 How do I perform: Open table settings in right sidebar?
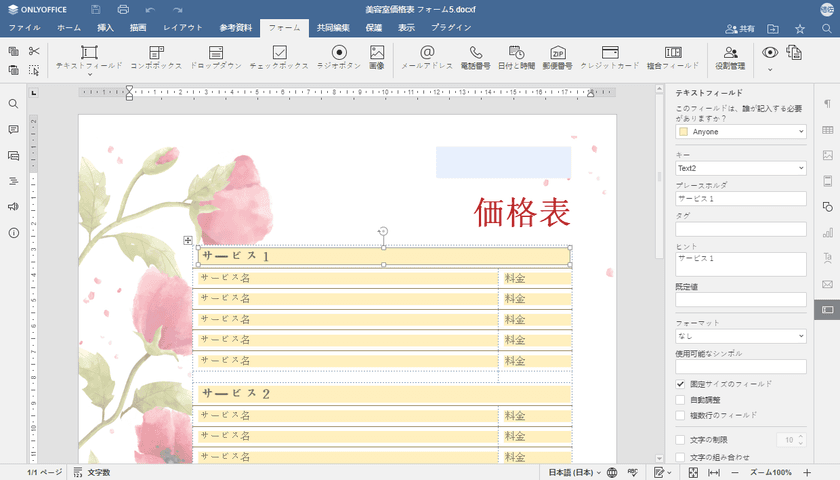click(x=827, y=130)
